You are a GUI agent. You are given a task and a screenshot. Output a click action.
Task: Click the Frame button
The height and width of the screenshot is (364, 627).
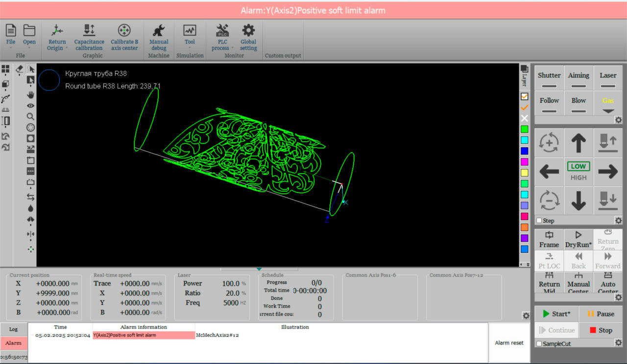pyautogui.click(x=549, y=240)
